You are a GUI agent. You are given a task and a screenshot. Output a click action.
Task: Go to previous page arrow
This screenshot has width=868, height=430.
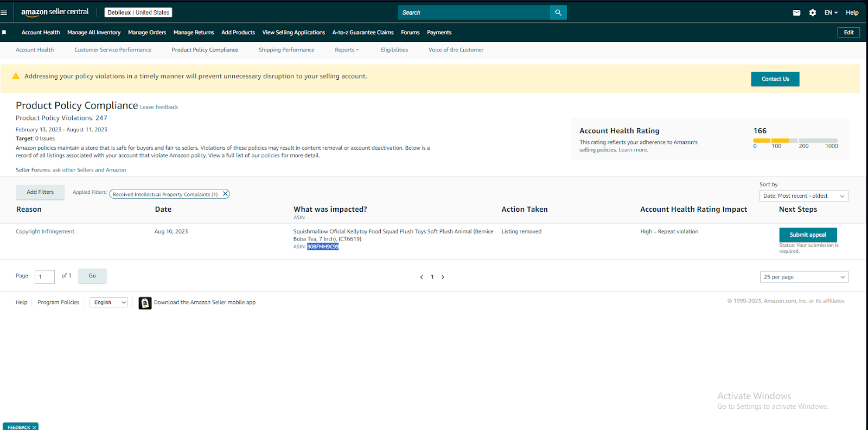[x=422, y=277]
